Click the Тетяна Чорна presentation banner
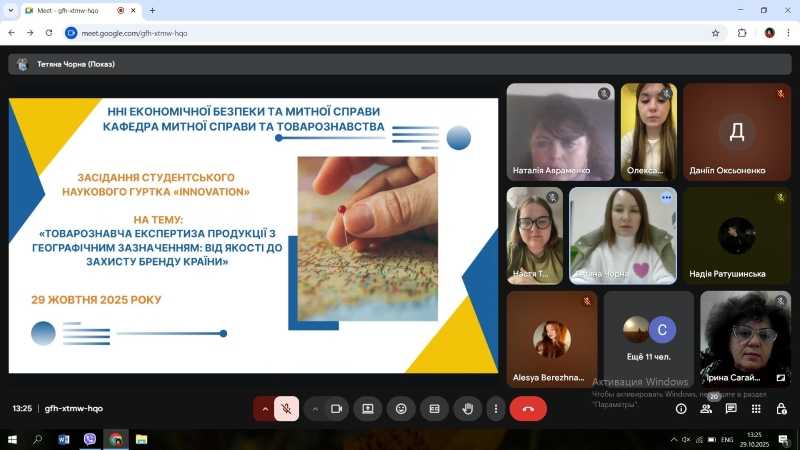This screenshot has height=450, width=800. click(399, 64)
